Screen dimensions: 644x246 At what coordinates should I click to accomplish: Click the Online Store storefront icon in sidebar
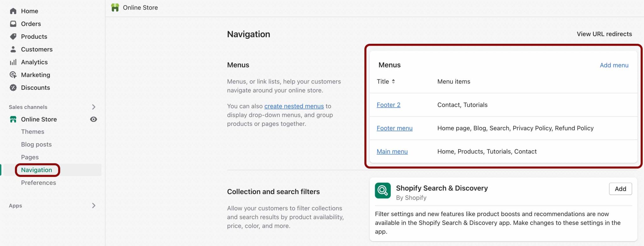tap(13, 119)
